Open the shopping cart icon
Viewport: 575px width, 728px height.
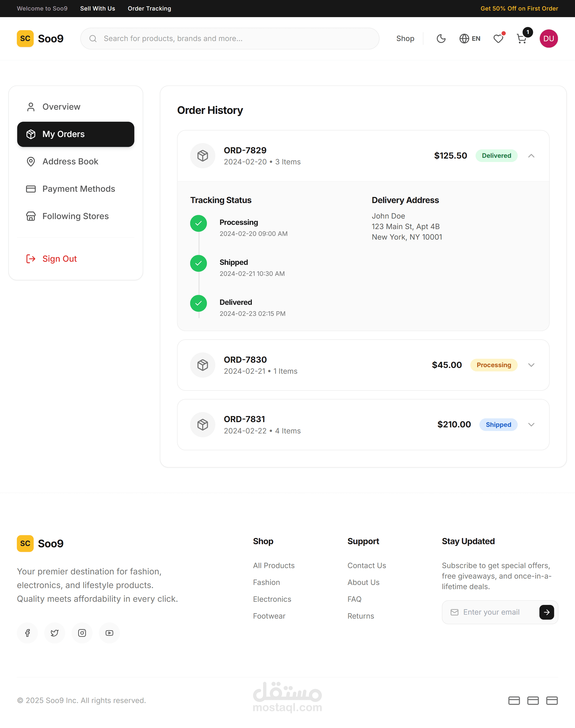(x=522, y=39)
